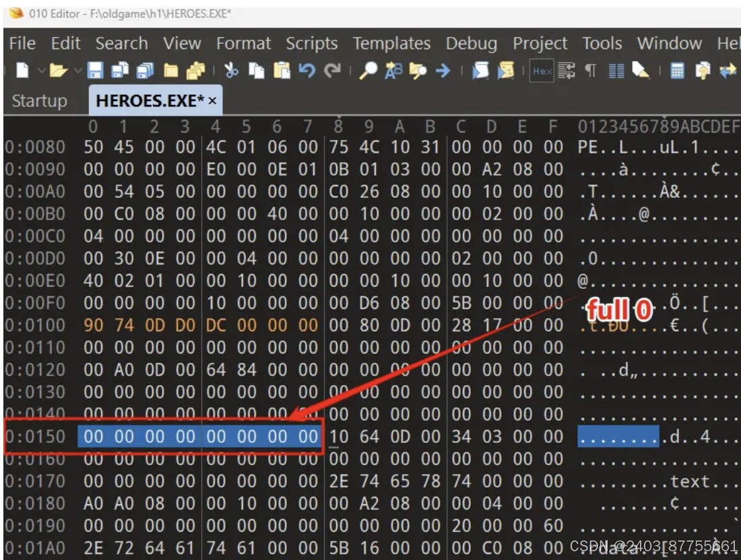Click byte 60 in row 0:0190
Screen dimensions: 741x560
pos(553,526)
